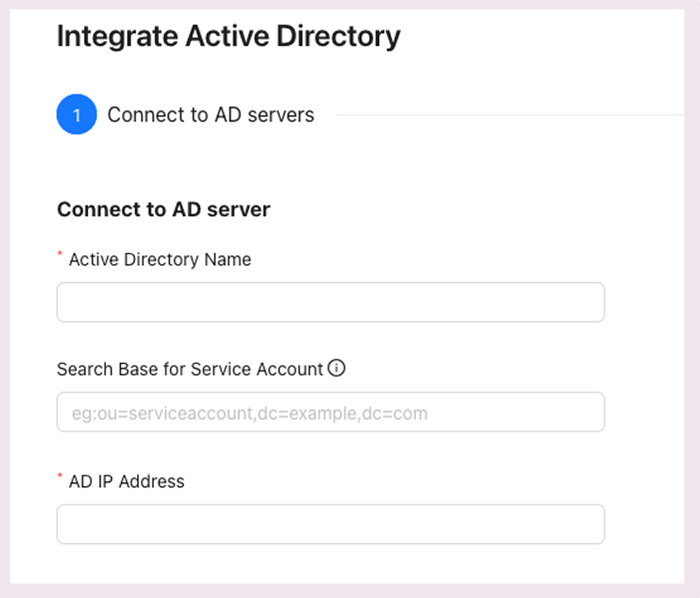Click the 'Connect to AD server' section heading
The image size is (700, 598).
tap(164, 210)
